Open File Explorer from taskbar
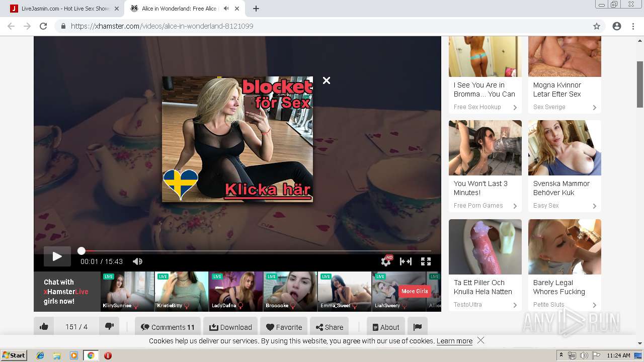The image size is (644, 362). [x=57, y=355]
